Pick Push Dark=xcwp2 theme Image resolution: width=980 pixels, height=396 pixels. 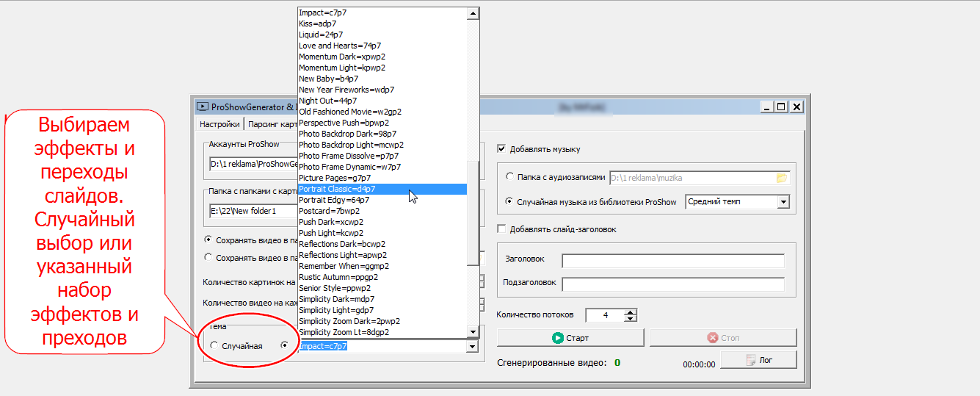coord(382,222)
